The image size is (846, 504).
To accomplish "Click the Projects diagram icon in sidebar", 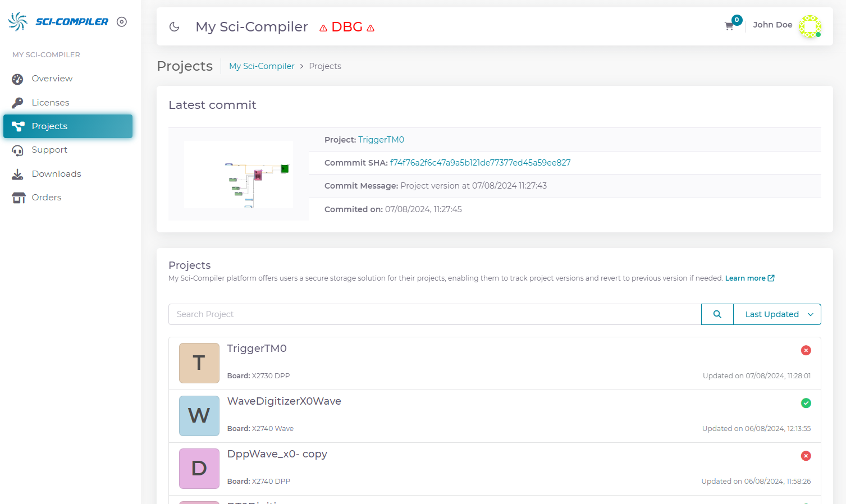I will pyautogui.click(x=18, y=126).
